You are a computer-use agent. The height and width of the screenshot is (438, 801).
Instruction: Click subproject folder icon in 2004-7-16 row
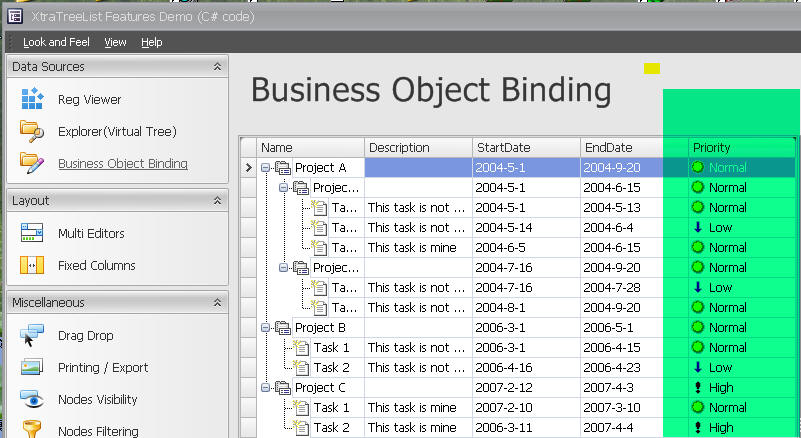(x=301, y=268)
